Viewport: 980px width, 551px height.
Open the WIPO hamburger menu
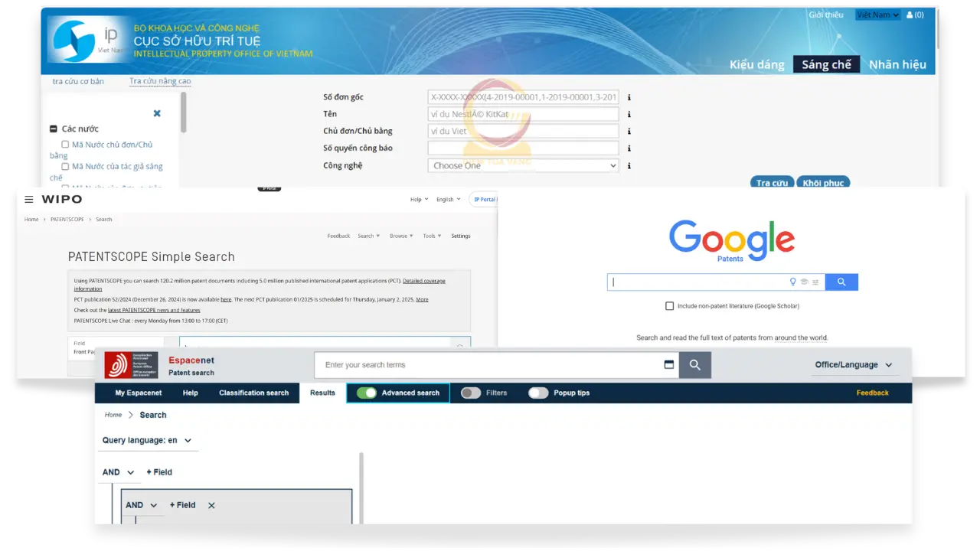pos(28,199)
